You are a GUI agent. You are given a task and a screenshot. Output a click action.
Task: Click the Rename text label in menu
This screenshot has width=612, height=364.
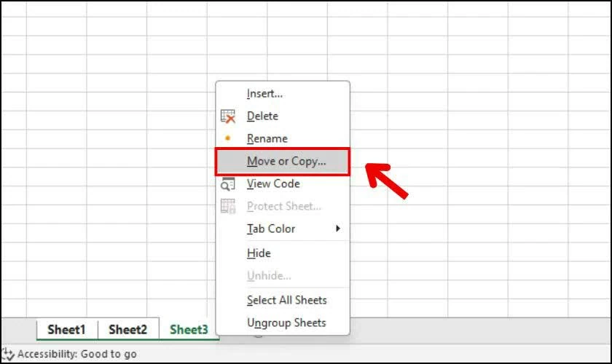(267, 138)
